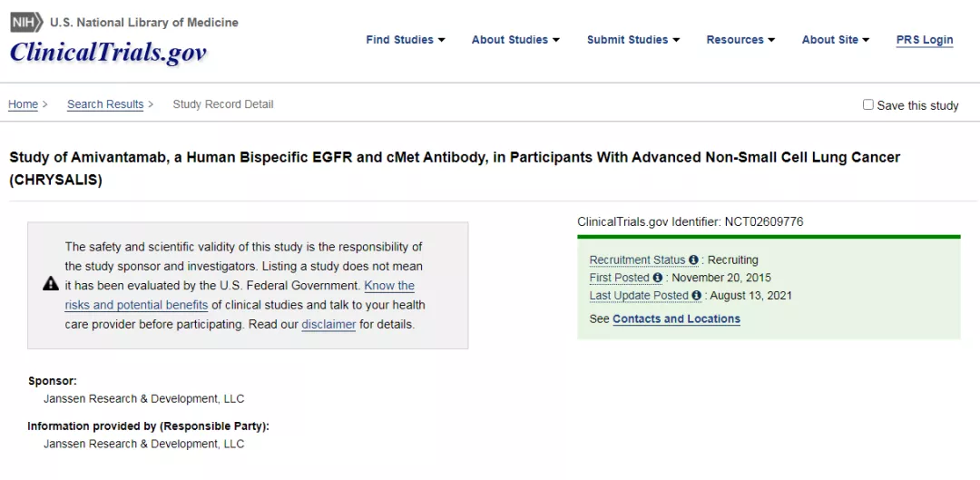Expand the Submit Studies dropdown

pos(633,40)
